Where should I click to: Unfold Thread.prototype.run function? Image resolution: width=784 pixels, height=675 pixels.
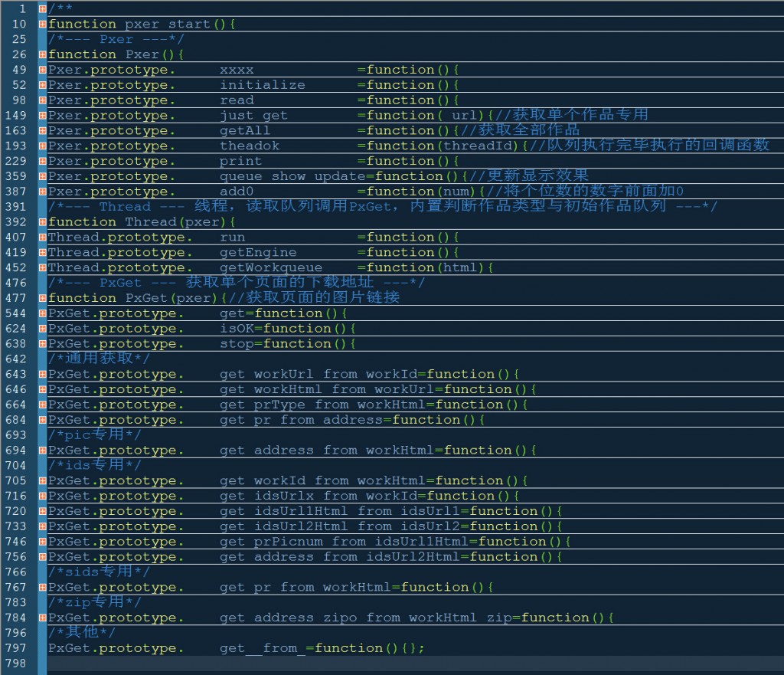click(42, 238)
